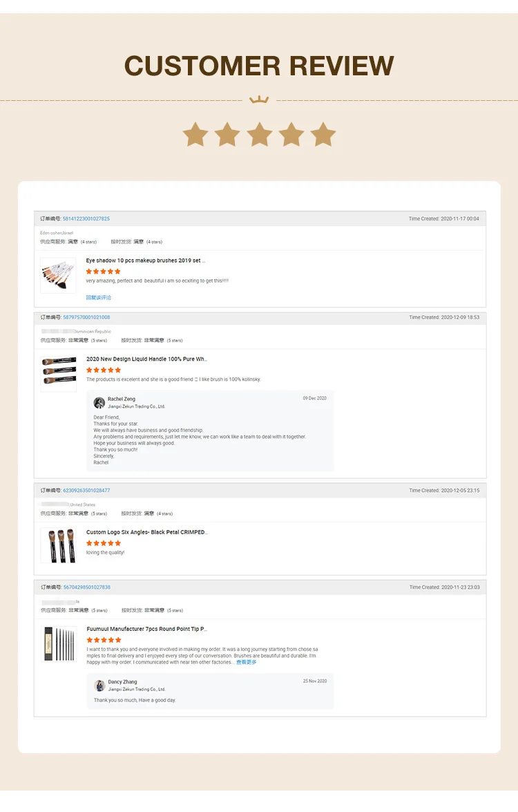Click Dancy Zhang's profile avatar
This screenshot has height=812, width=518.
(99, 686)
